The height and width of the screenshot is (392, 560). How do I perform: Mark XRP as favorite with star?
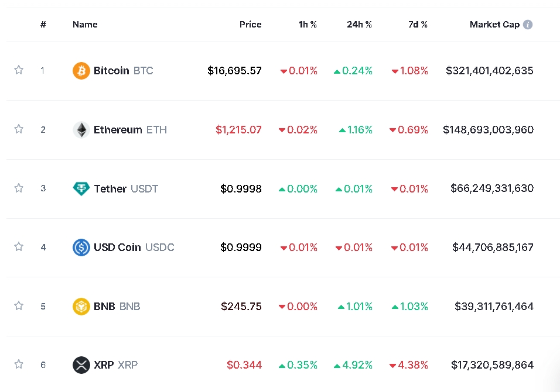[x=19, y=365]
